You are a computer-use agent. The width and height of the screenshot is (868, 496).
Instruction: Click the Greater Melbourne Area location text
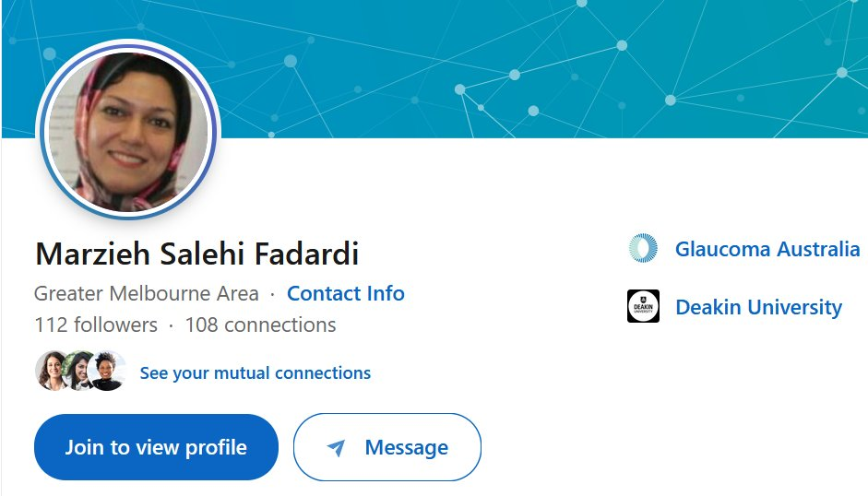coord(147,294)
